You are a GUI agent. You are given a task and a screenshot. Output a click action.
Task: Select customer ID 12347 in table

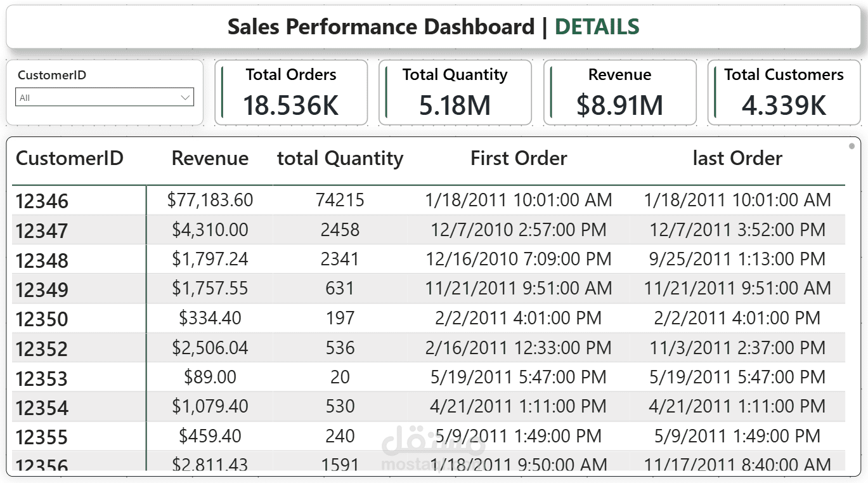[x=42, y=230]
